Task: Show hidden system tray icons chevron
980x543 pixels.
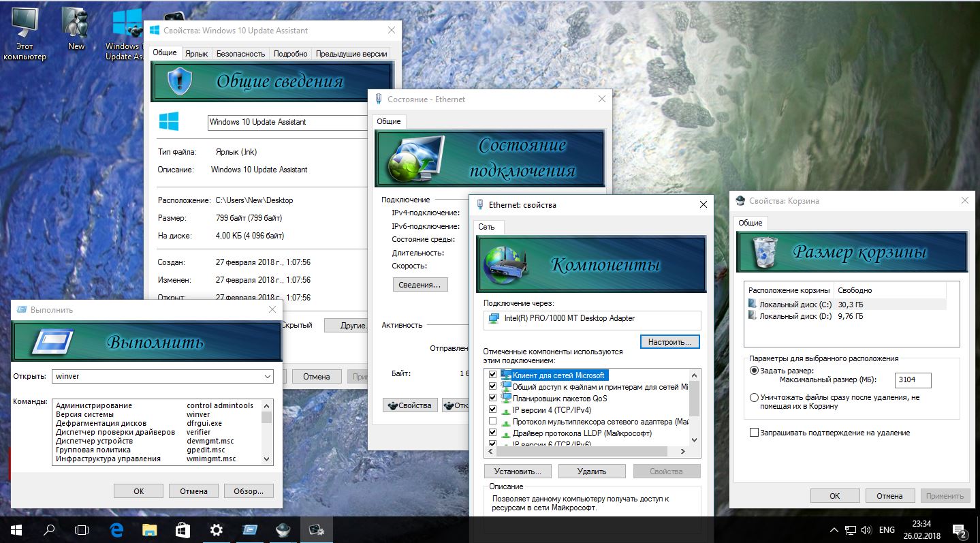Action: 834,529
